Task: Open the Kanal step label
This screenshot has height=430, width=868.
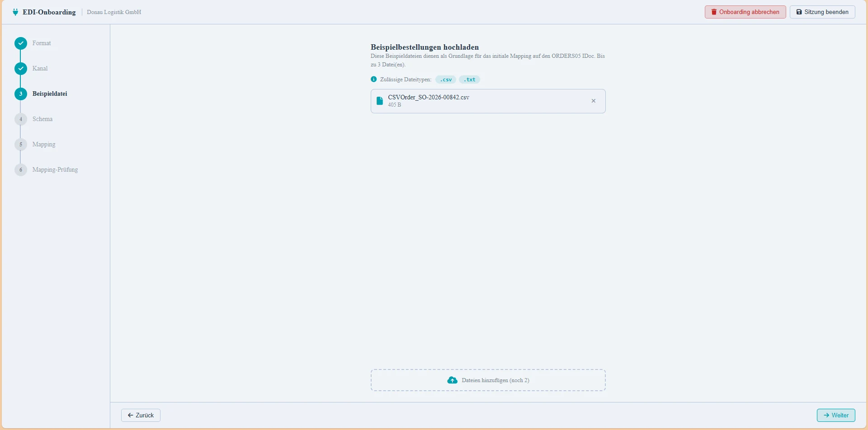Action: click(40, 69)
